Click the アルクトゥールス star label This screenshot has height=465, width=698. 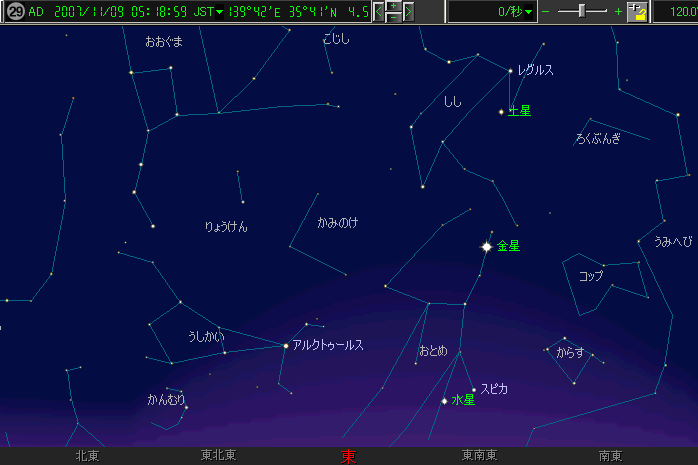pyautogui.click(x=327, y=345)
